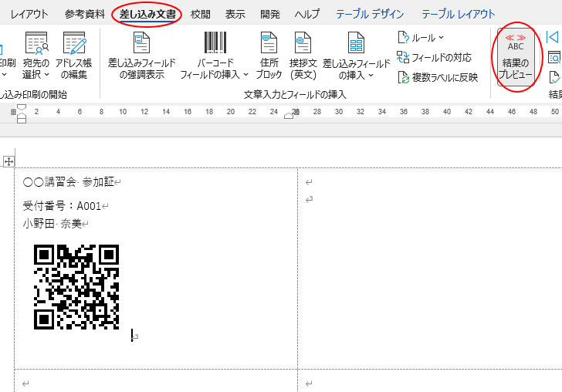
Task: Click the 結果のプレビュー (Preview Results) button
Action: 516,56
